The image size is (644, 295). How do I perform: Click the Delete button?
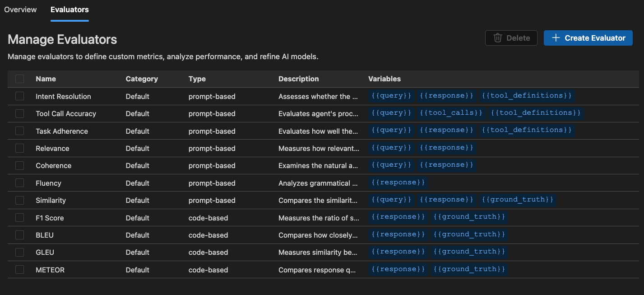pyautogui.click(x=511, y=38)
